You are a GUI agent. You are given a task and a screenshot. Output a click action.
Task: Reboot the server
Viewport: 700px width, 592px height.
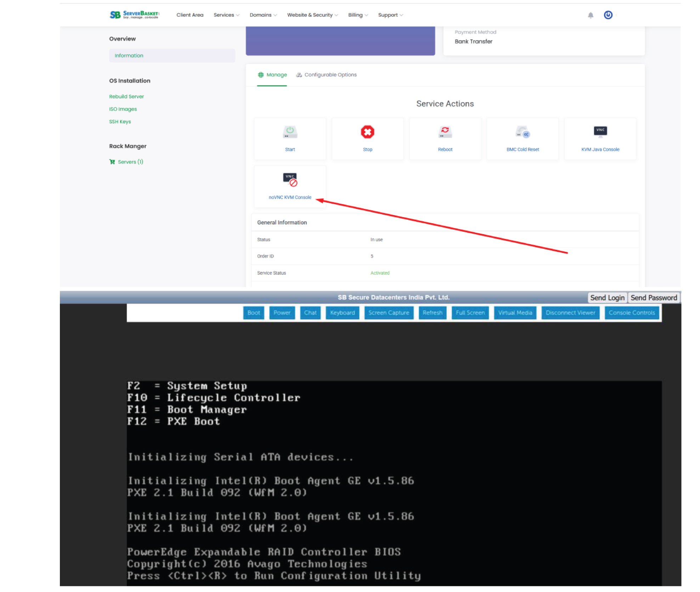(445, 138)
